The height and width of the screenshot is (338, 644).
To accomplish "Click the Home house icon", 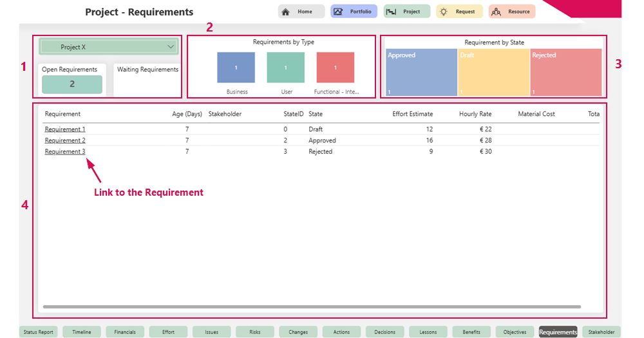I will click(x=285, y=12).
